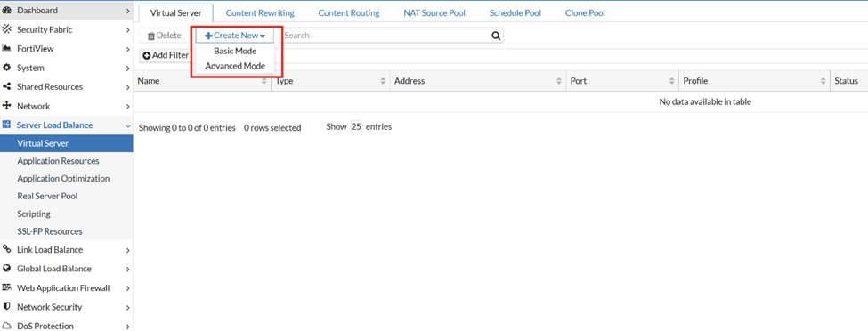Click 'No data available in table' text
868x331 pixels.
point(705,101)
